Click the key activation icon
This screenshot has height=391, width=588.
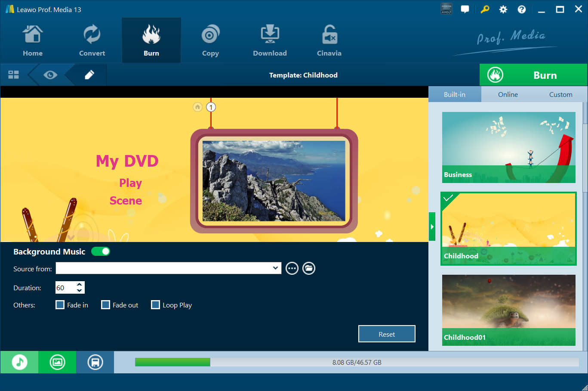click(x=485, y=9)
